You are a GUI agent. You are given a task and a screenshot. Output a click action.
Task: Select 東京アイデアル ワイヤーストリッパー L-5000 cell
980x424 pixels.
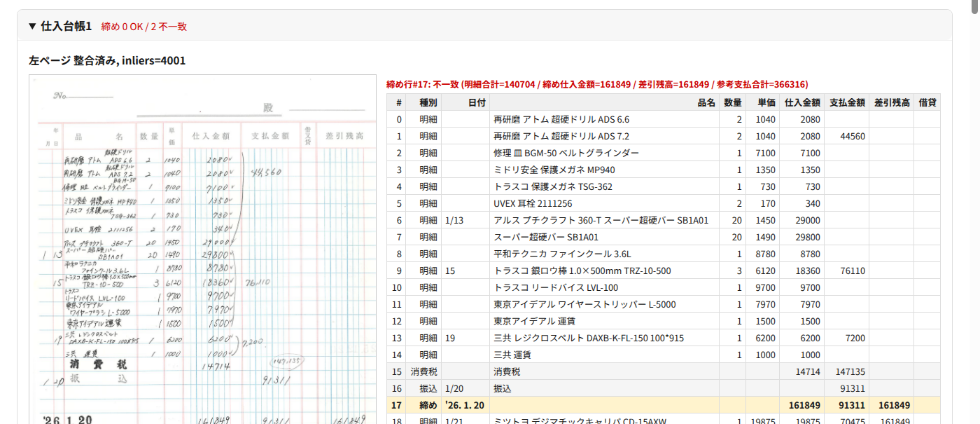pos(605,304)
